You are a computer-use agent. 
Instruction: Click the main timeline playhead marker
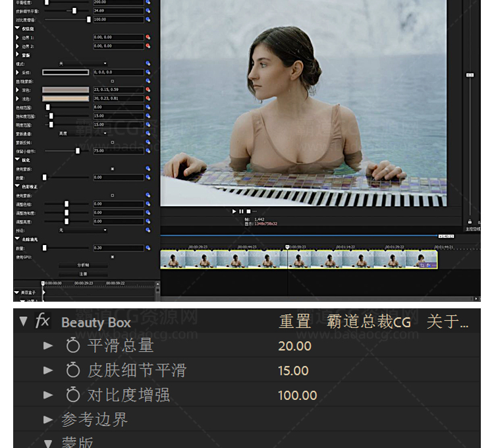287,247
